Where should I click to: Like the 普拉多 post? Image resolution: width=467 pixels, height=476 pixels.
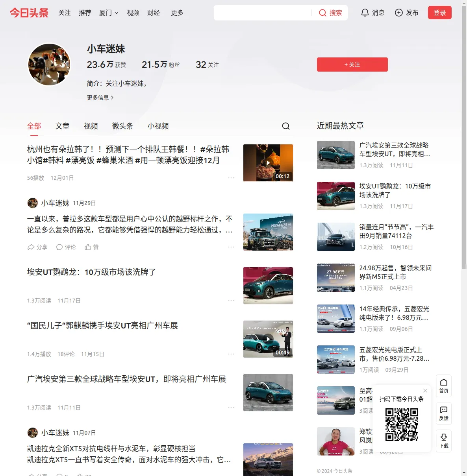pos(92,247)
